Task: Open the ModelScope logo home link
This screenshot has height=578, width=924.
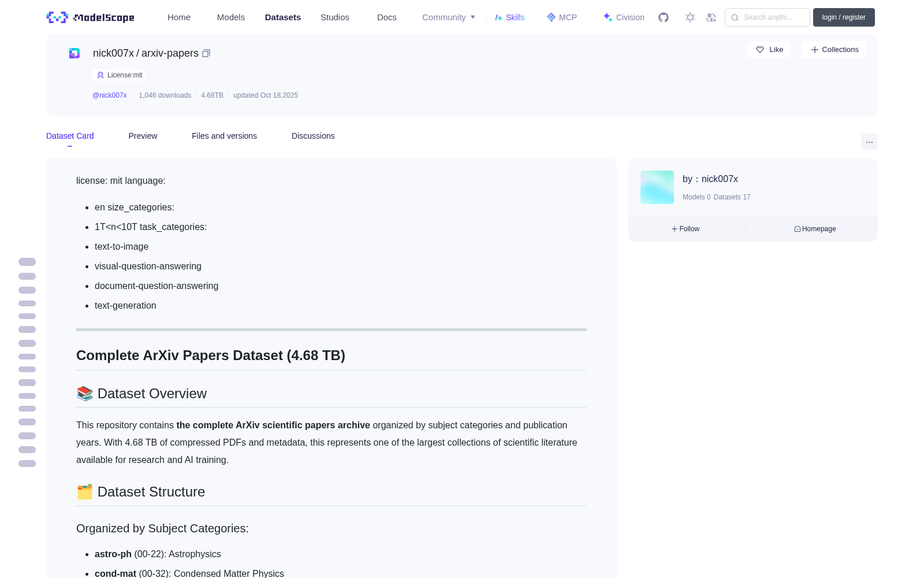Action: pyautogui.click(x=91, y=17)
